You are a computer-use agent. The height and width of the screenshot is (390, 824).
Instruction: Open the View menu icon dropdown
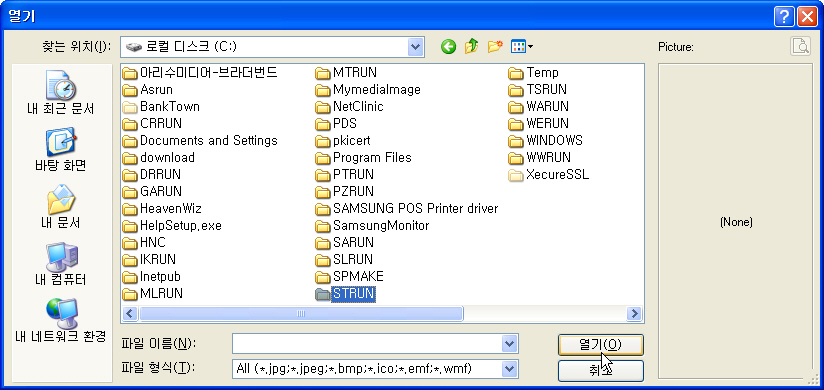point(522,47)
